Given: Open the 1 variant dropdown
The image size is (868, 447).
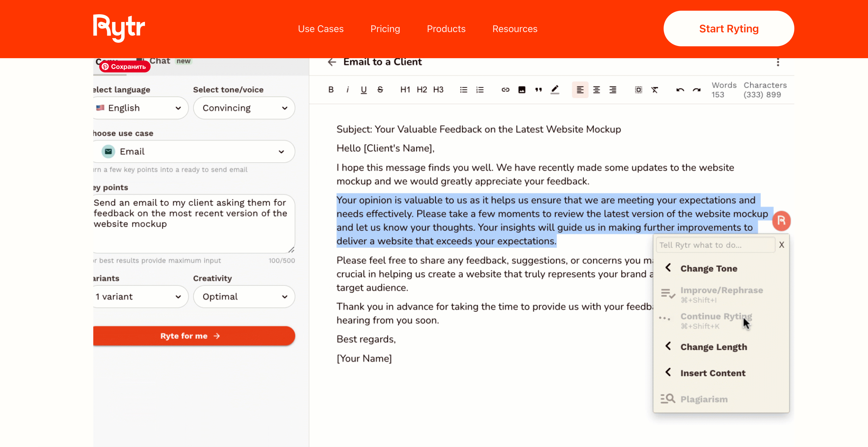Looking at the screenshot, I should [x=141, y=297].
